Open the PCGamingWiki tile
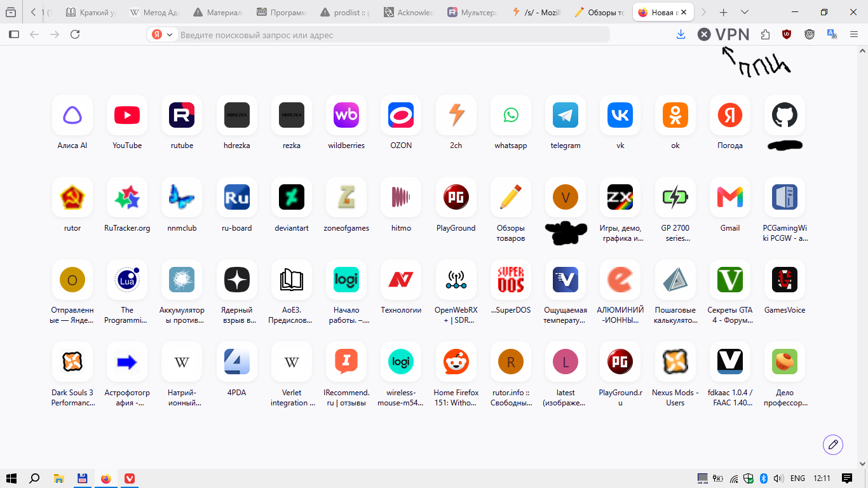 [x=785, y=198]
